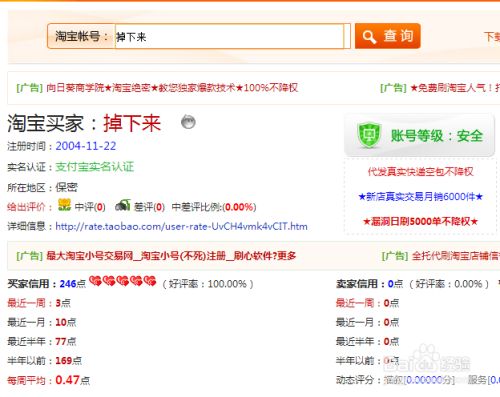Click the yellow flower 中评 icon
Screen dimensions: 500x397
coord(64,205)
